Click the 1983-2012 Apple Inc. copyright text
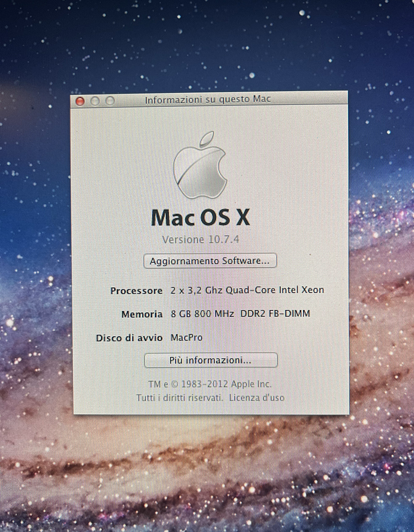This screenshot has width=414, height=532. click(210, 384)
